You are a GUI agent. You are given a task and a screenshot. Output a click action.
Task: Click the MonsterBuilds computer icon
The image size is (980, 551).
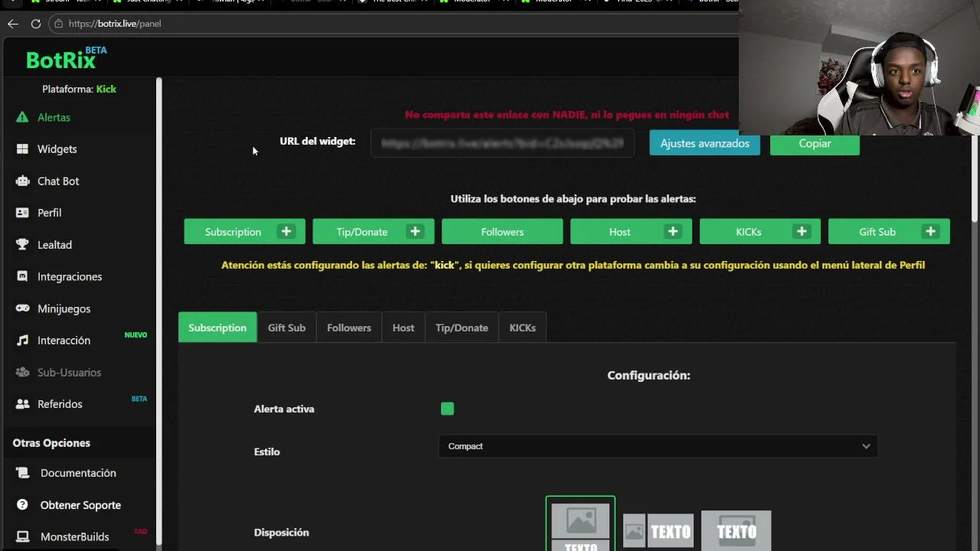pyautogui.click(x=22, y=536)
